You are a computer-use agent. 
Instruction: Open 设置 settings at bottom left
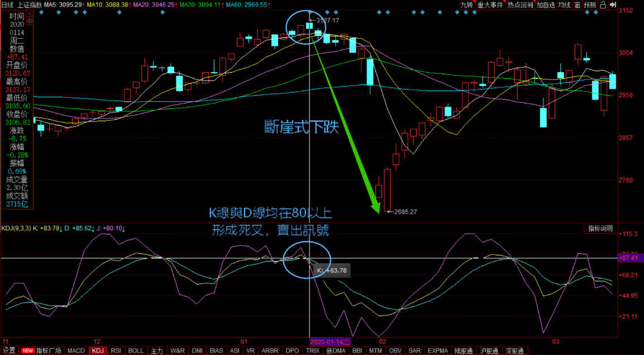pos(9,351)
